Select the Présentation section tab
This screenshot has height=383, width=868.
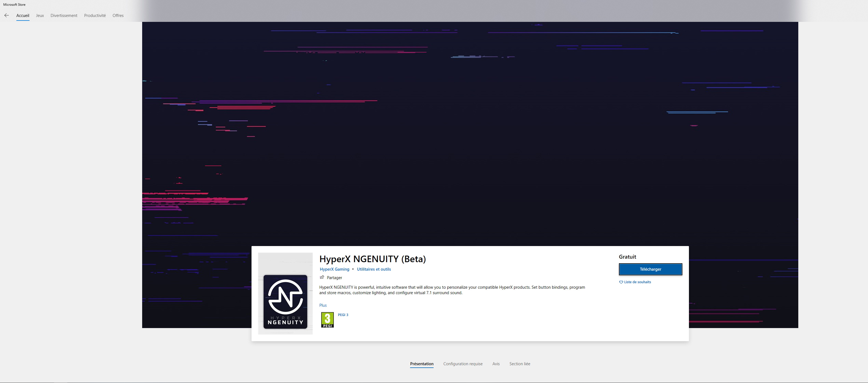point(422,364)
